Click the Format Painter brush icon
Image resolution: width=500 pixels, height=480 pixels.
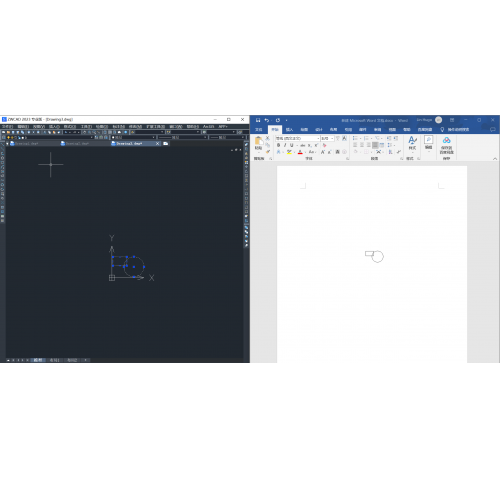(268, 152)
